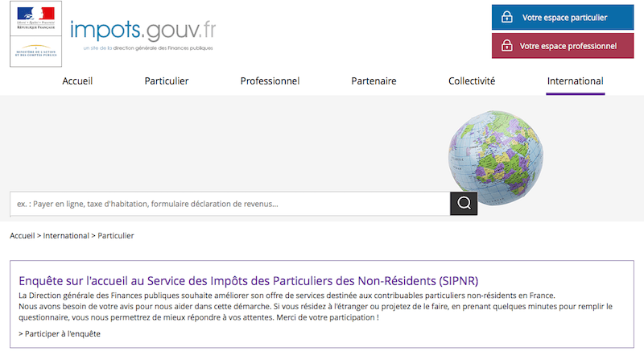Open the Professionnel navigation menu
Screen dimensions: 644x364
[270, 81]
